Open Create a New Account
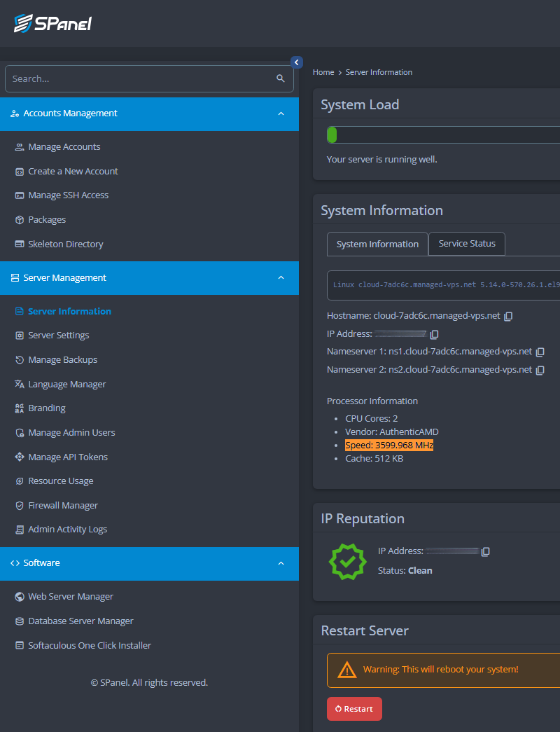Image resolution: width=560 pixels, height=732 pixels. pyautogui.click(x=73, y=172)
